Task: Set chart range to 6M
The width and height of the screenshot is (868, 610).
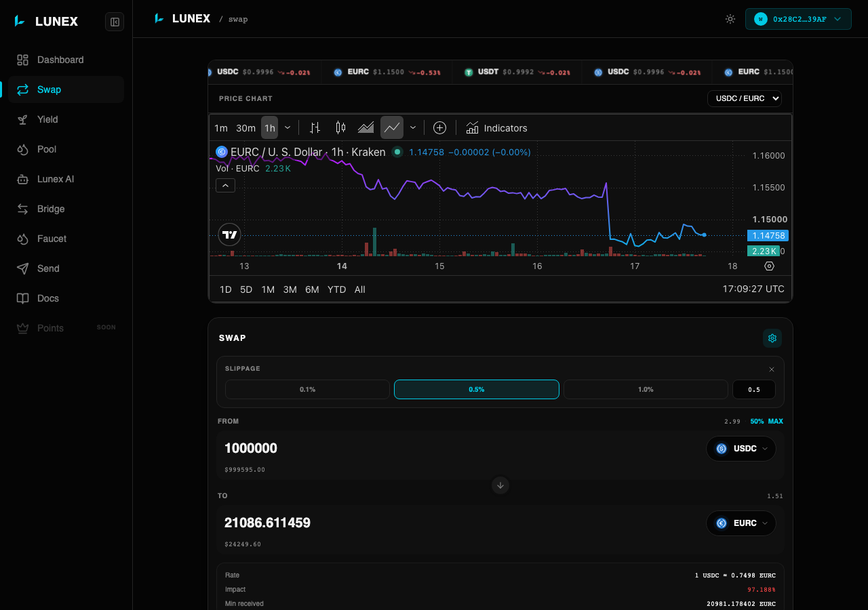Action: tap(312, 289)
